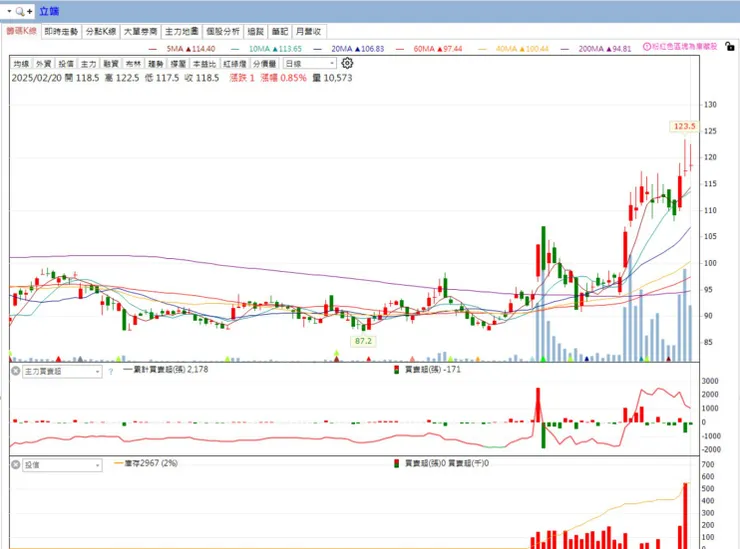Click the volume value 10,573
The height and width of the screenshot is (549, 740).
coord(338,78)
